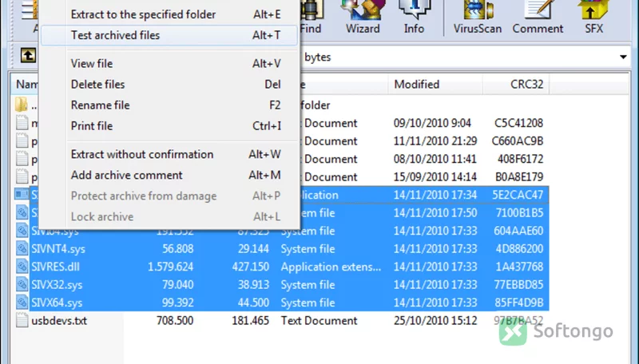Open the Info toolbar tool
This screenshot has width=639, height=364.
(414, 18)
